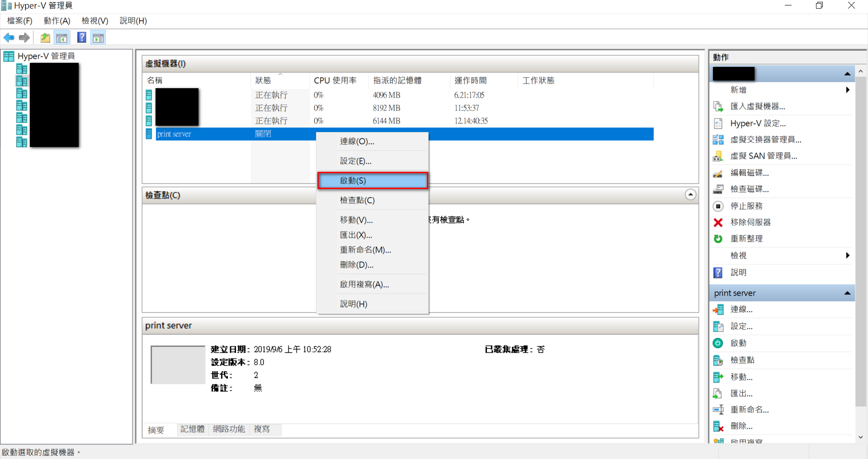Open Hyper-V 設定... in Actions pane
868x459 pixels.
click(x=758, y=123)
